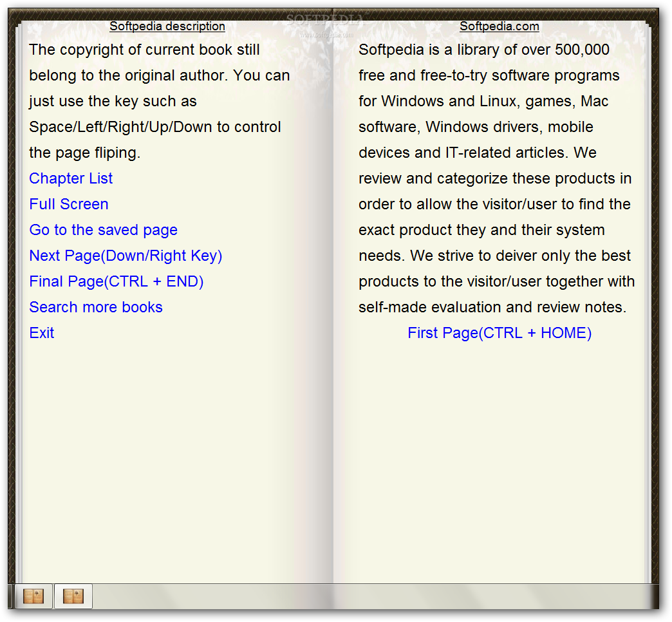Open Search more books link
This screenshot has height=622, width=672.
[96, 307]
